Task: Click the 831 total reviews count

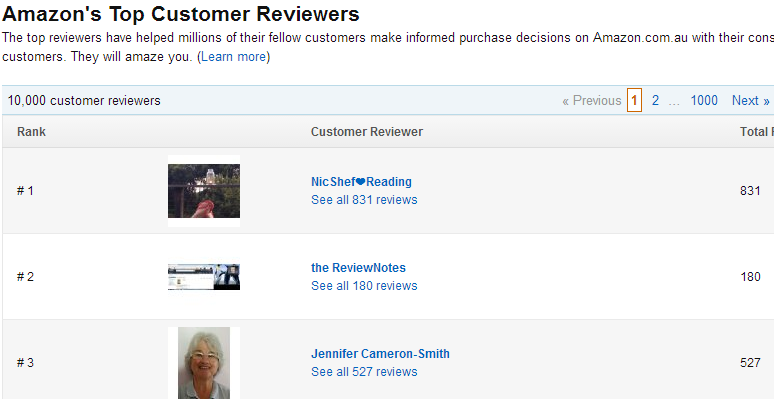Action: click(750, 191)
